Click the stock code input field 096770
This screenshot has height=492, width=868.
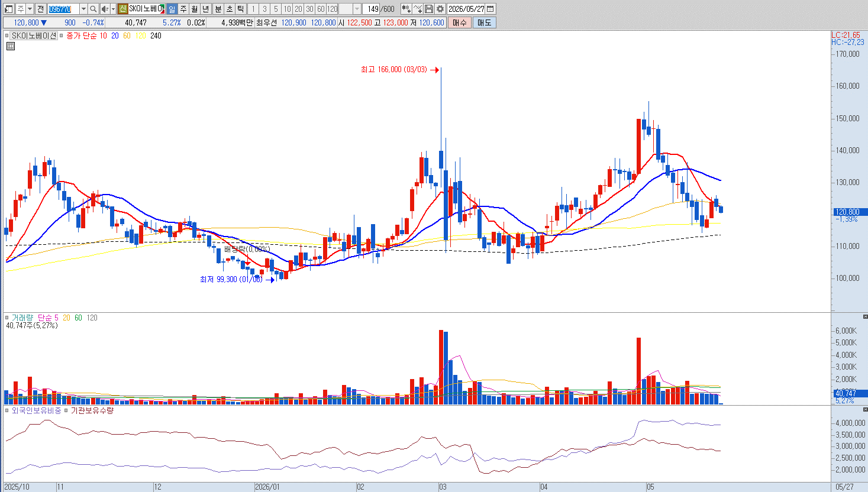click(x=63, y=9)
